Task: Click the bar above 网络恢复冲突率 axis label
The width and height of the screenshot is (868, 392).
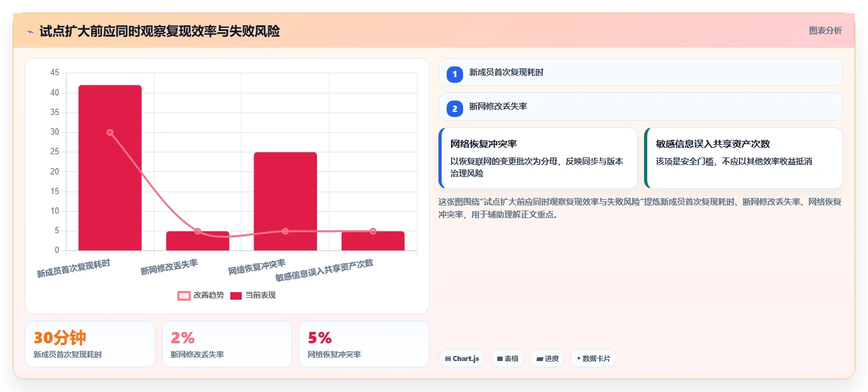Action: point(285,201)
